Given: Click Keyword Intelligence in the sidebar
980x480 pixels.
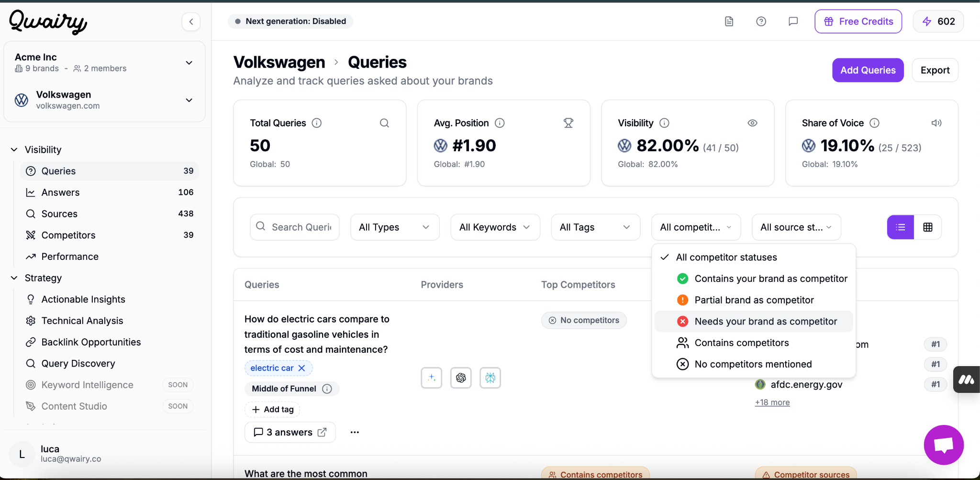Looking at the screenshot, I should pyautogui.click(x=109, y=385).
